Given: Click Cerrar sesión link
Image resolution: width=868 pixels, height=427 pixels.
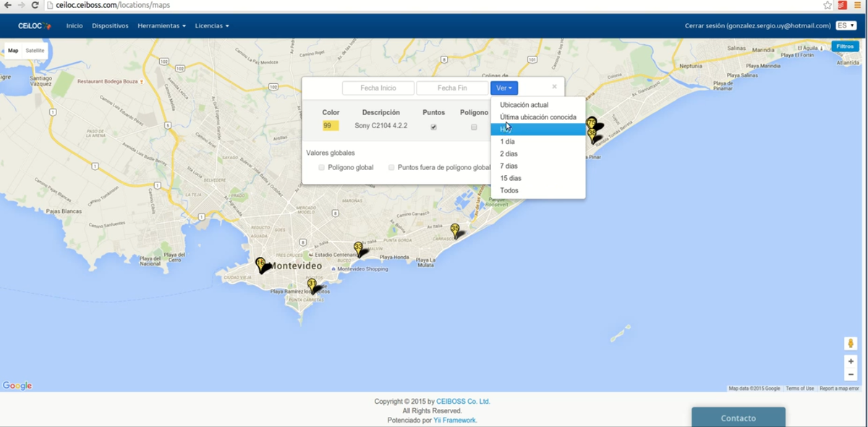Looking at the screenshot, I should 757,25.
